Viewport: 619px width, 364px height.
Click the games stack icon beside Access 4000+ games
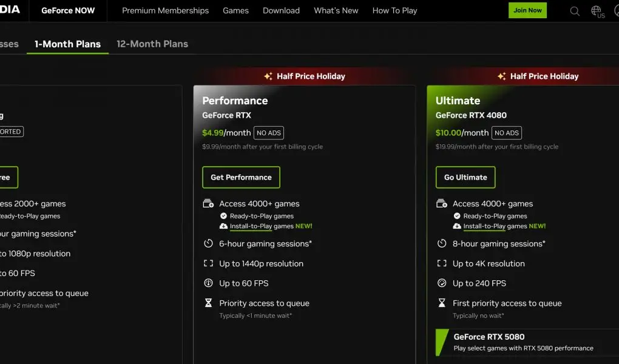(207, 203)
